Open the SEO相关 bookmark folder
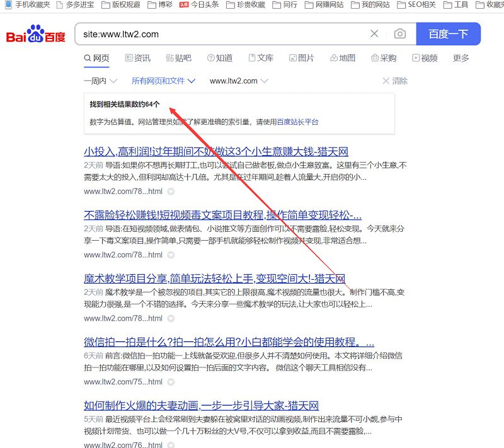 tap(416, 5)
